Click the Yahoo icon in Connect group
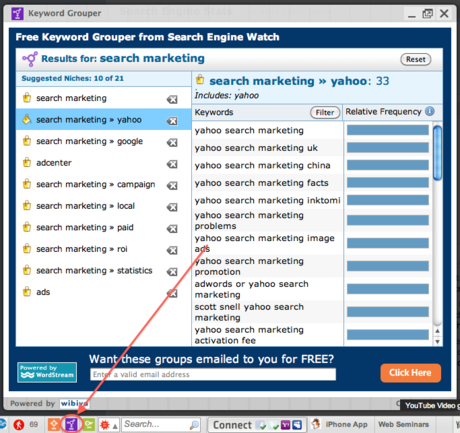 (286, 425)
